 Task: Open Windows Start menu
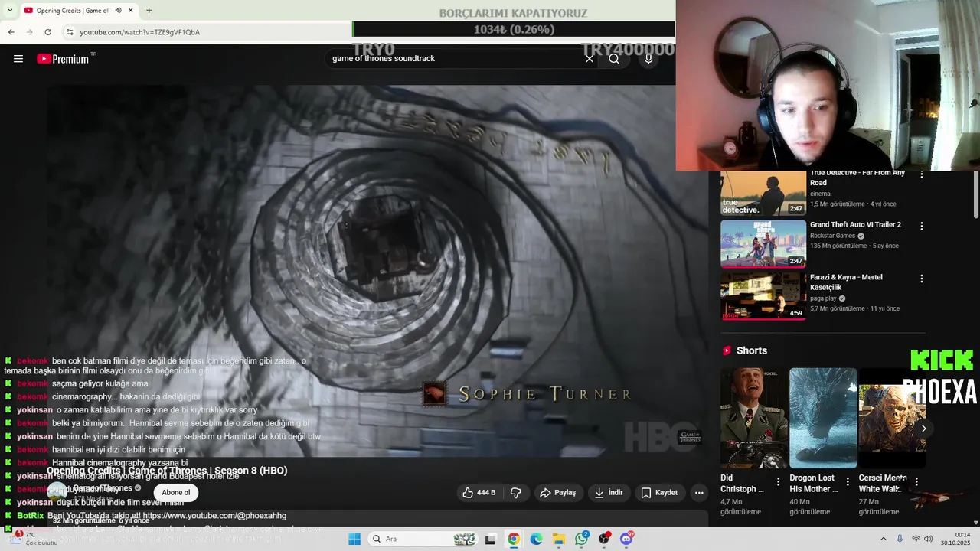[354, 539]
